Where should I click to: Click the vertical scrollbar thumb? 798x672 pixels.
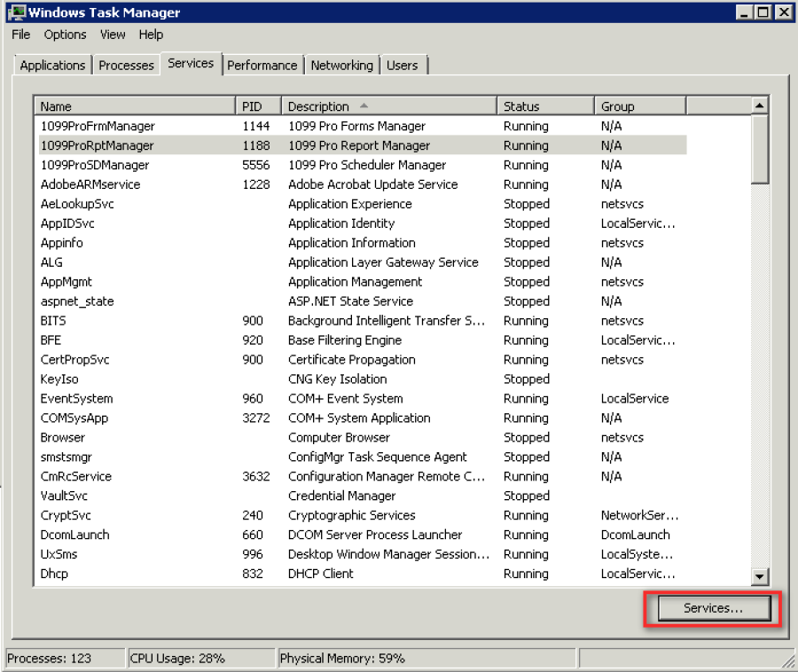pyautogui.click(x=759, y=150)
